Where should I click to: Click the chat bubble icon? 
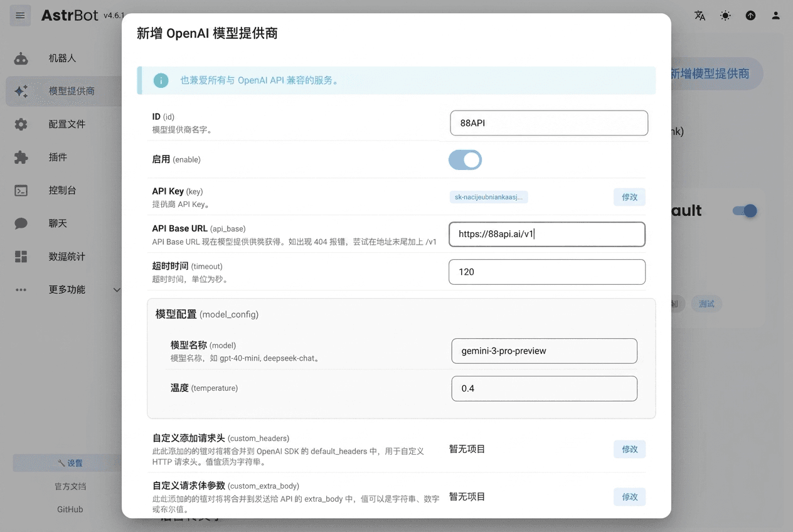click(21, 223)
